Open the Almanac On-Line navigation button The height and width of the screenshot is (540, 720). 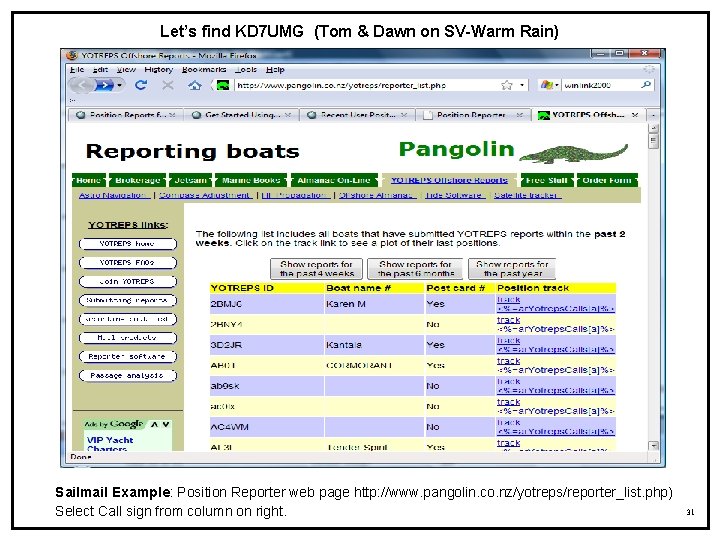pos(334,180)
